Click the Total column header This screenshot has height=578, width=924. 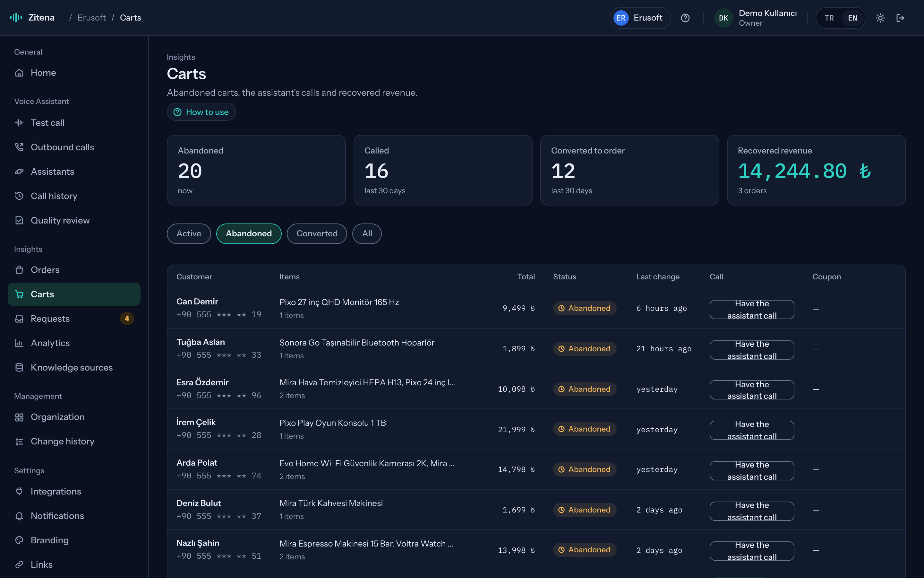tap(526, 276)
